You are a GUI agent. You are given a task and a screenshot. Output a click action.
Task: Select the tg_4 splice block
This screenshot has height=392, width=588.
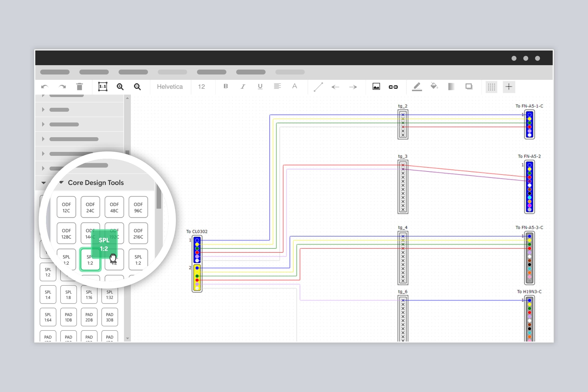point(403,258)
